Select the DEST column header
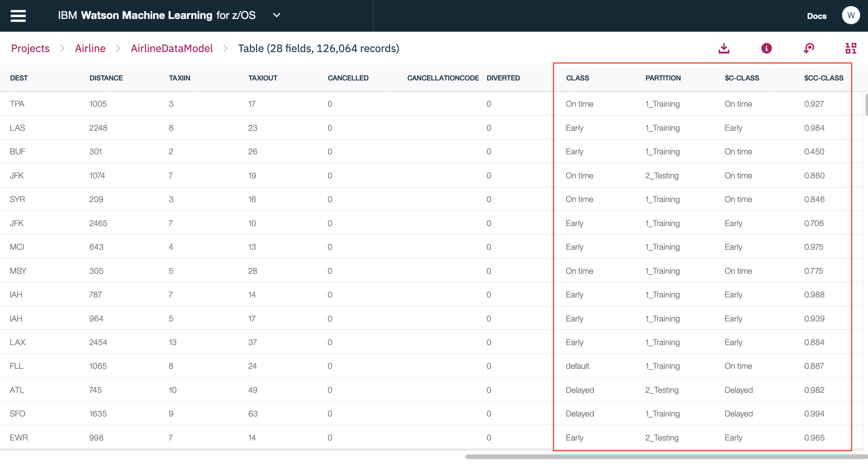 (x=19, y=78)
